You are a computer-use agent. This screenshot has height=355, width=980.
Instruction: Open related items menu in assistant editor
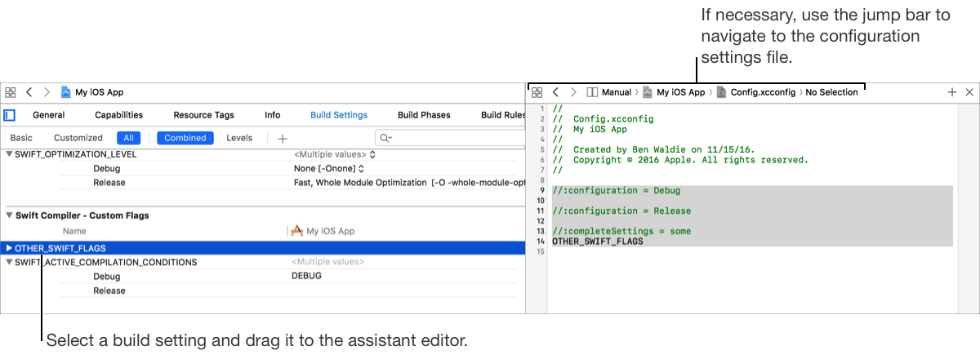(x=537, y=93)
